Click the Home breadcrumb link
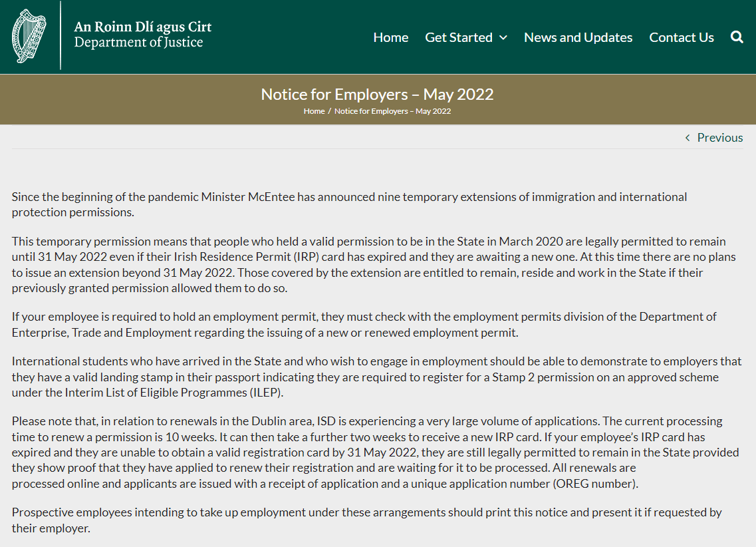Screen dimensions: 756x547 [x=314, y=111]
